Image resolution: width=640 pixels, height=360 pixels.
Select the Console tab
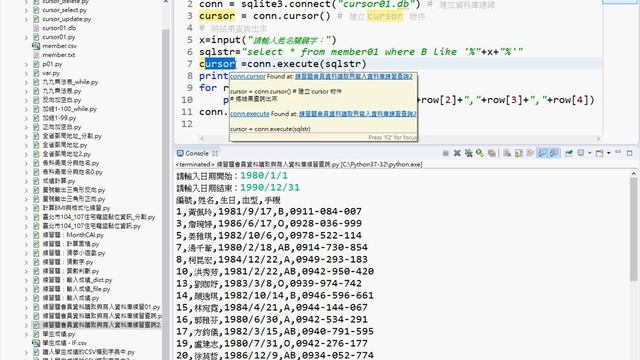[x=197, y=153]
